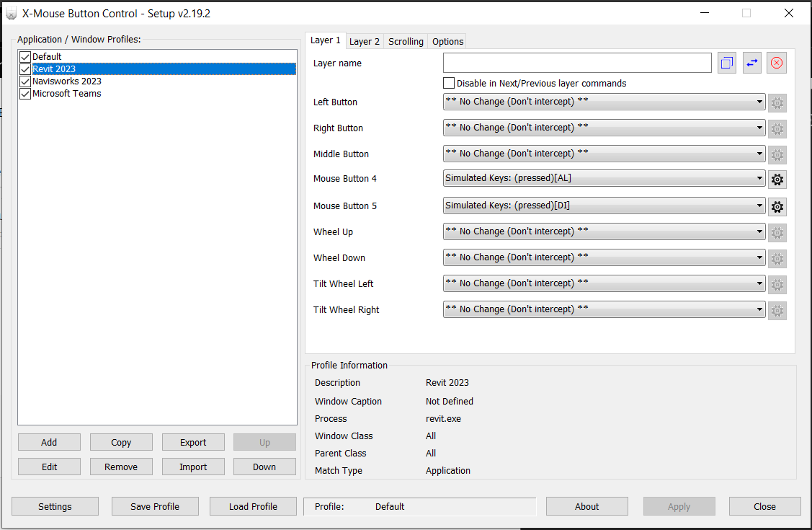Switch to the Scrolling tab
The height and width of the screenshot is (530, 812).
405,41
